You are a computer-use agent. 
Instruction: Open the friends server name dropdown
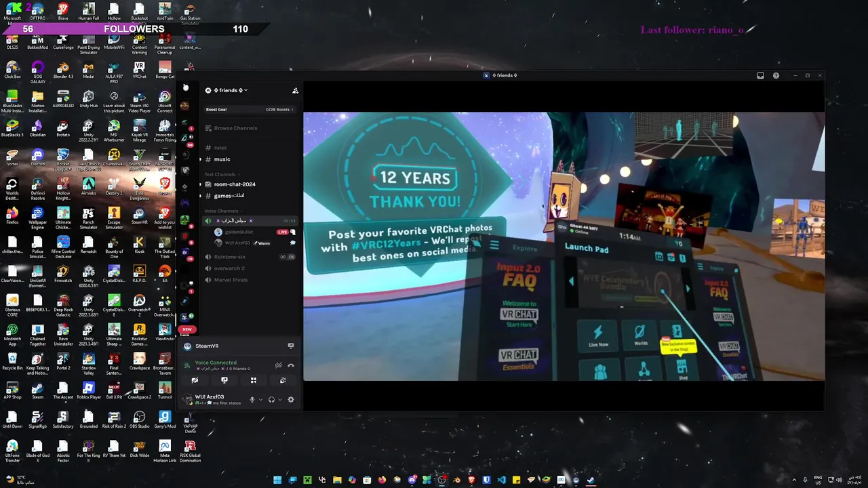226,90
